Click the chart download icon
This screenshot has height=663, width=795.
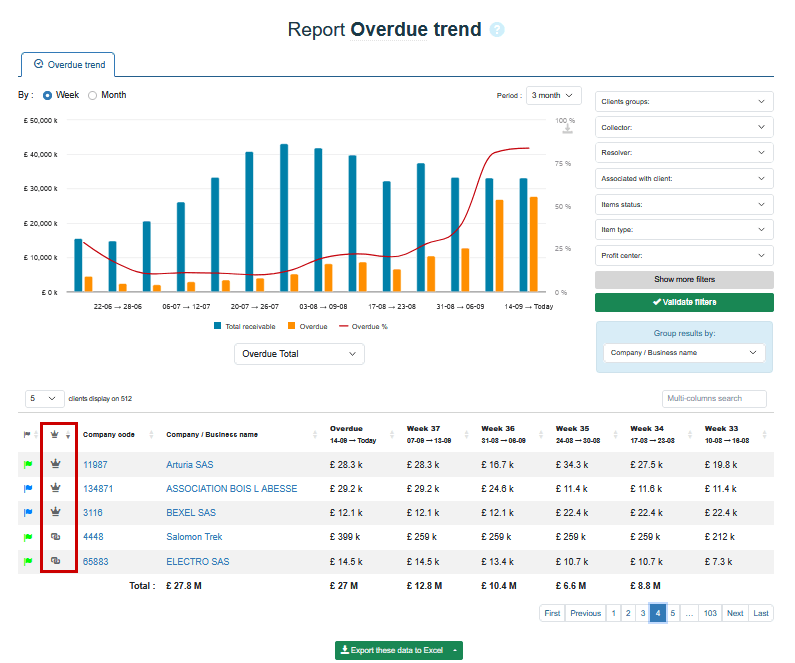(567, 129)
